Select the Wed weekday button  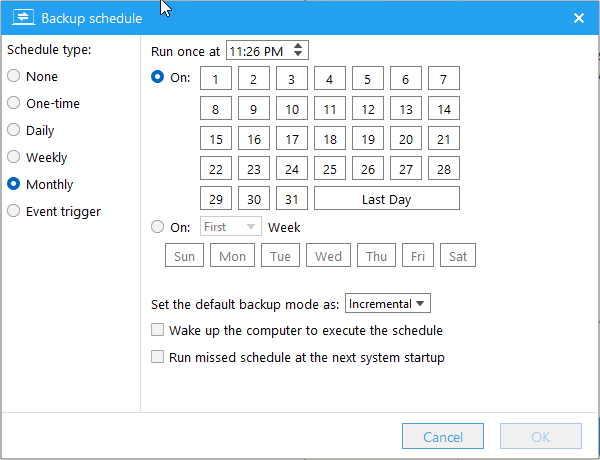coord(328,256)
